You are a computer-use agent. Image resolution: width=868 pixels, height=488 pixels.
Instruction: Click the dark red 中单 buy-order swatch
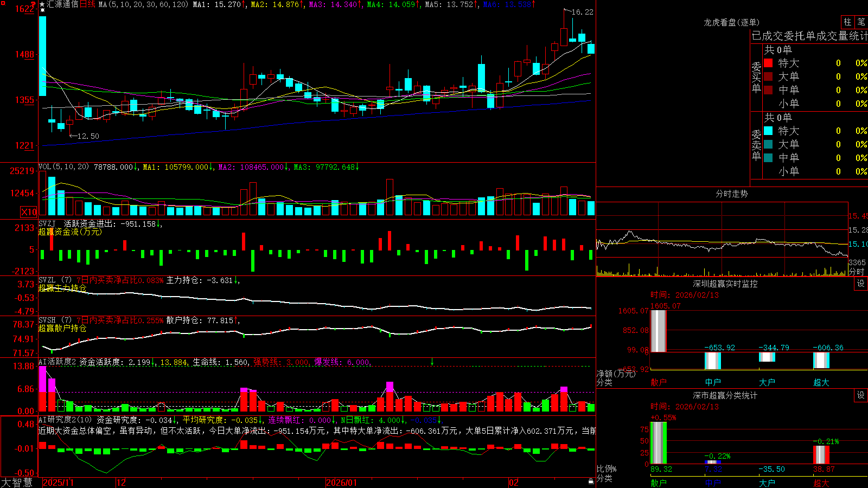point(768,90)
